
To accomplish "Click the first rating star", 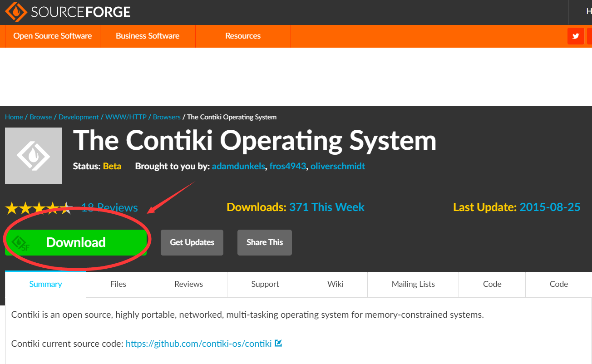I will (11, 207).
